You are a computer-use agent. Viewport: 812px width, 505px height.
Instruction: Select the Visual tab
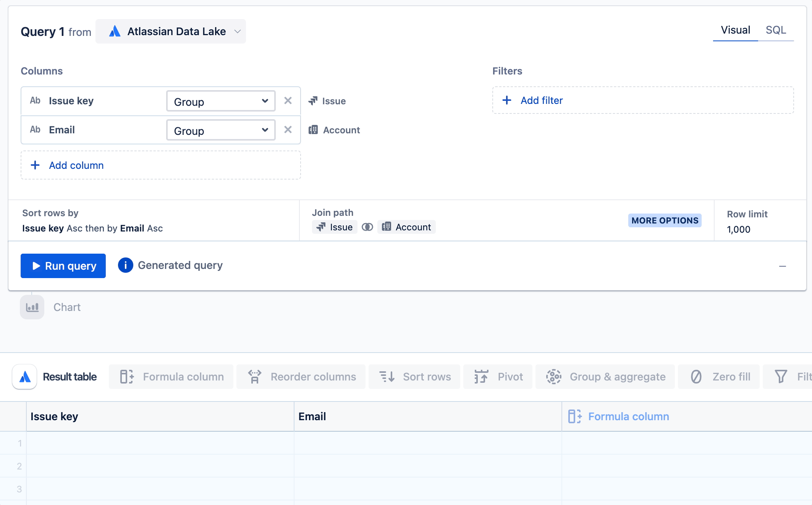click(735, 30)
